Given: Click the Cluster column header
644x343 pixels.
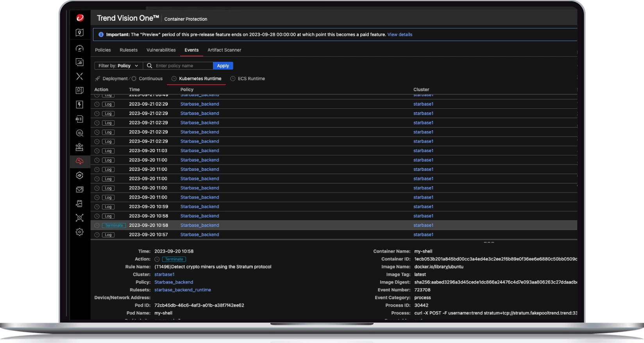Looking at the screenshot, I should [421, 90].
